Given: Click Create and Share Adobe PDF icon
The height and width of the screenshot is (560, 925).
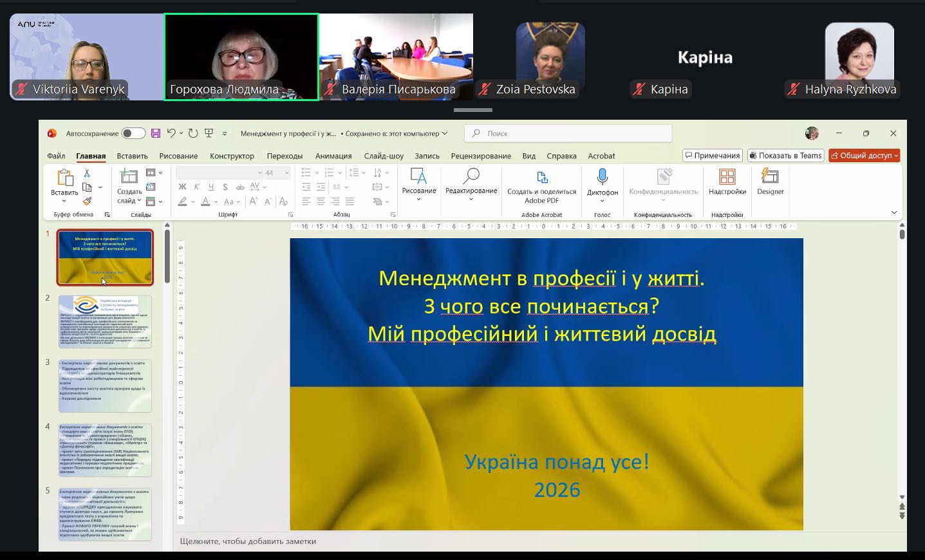Looking at the screenshot, I should [542, 177].
